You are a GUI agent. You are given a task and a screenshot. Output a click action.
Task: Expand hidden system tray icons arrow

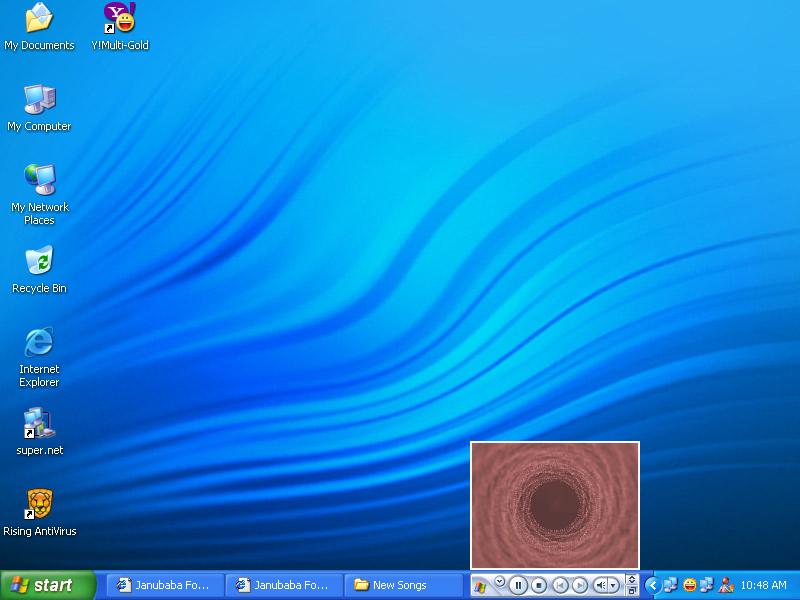[653, 585]
